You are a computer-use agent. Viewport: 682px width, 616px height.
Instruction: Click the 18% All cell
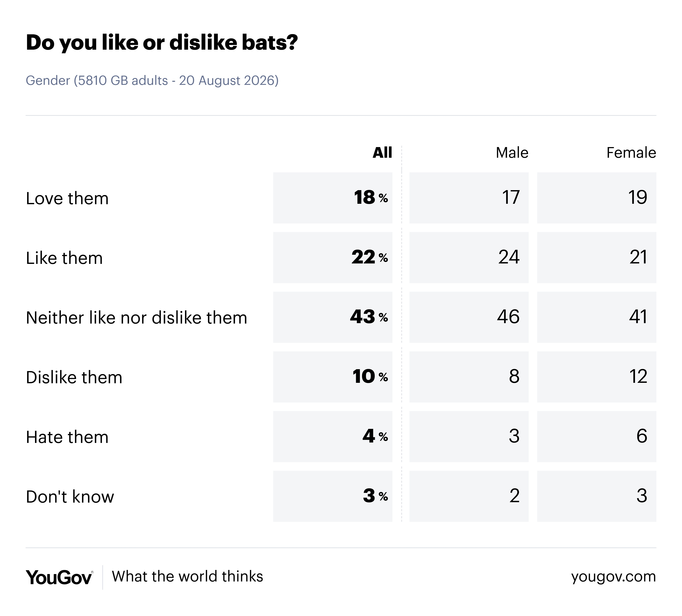click(x=333, y=198)
